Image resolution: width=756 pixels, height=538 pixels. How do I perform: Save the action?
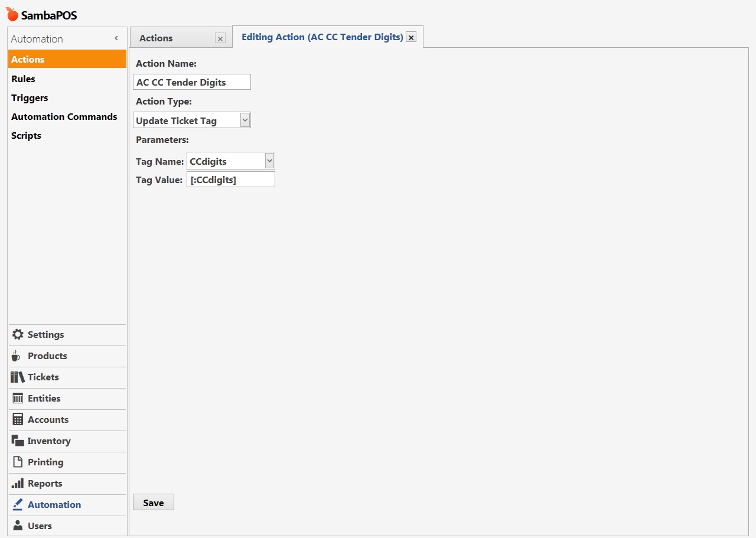point(154,503)
